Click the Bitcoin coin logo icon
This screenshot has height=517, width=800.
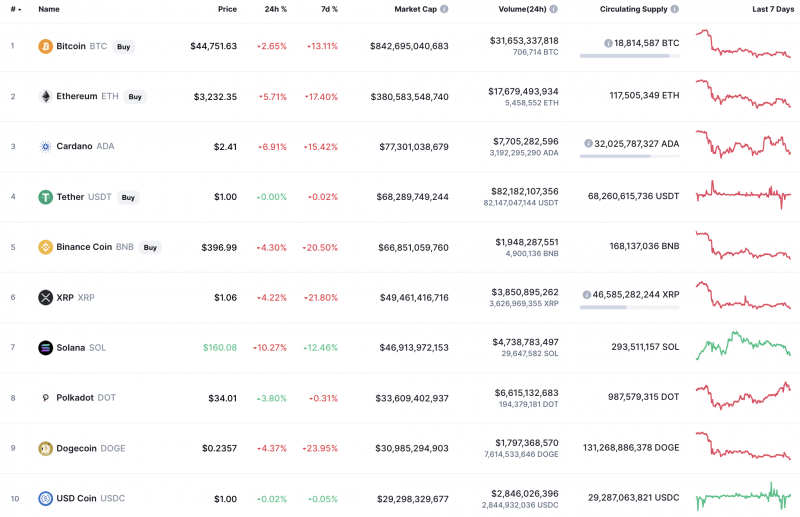pos(45,46)
